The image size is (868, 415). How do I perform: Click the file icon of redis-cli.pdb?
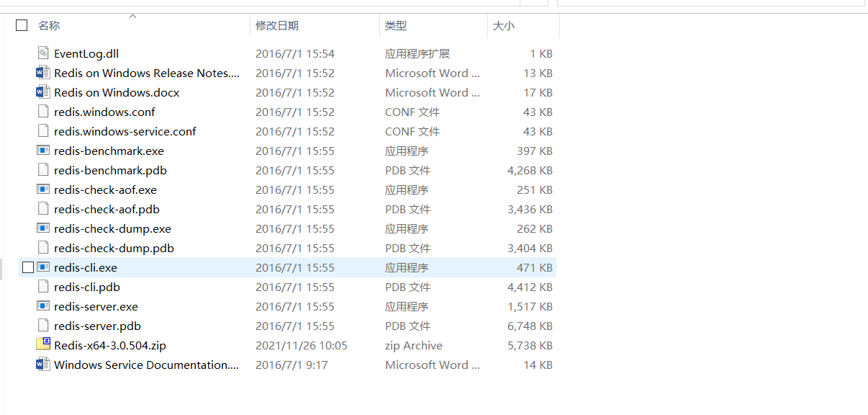[43, 287]
